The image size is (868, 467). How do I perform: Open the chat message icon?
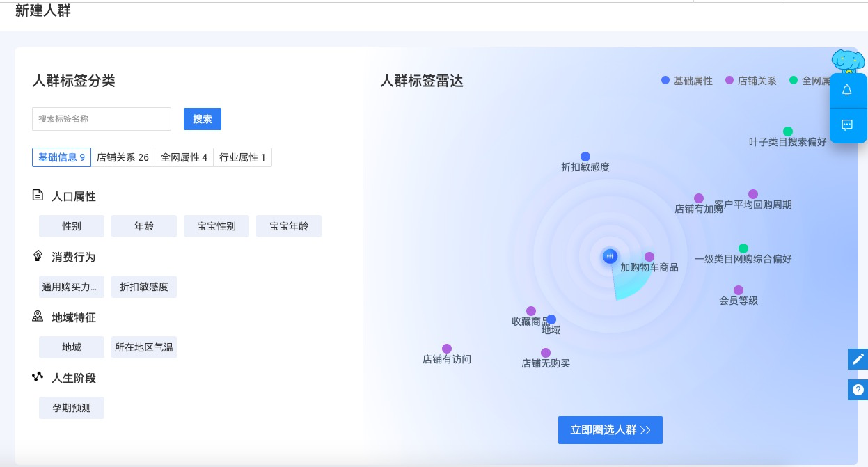(x=847, y=125)
